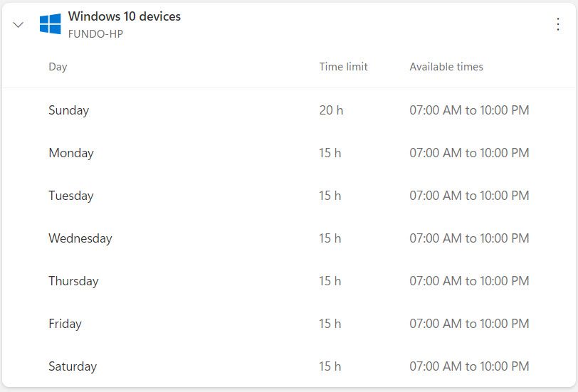Click the Windows 10 devices heading

(125, 16)
